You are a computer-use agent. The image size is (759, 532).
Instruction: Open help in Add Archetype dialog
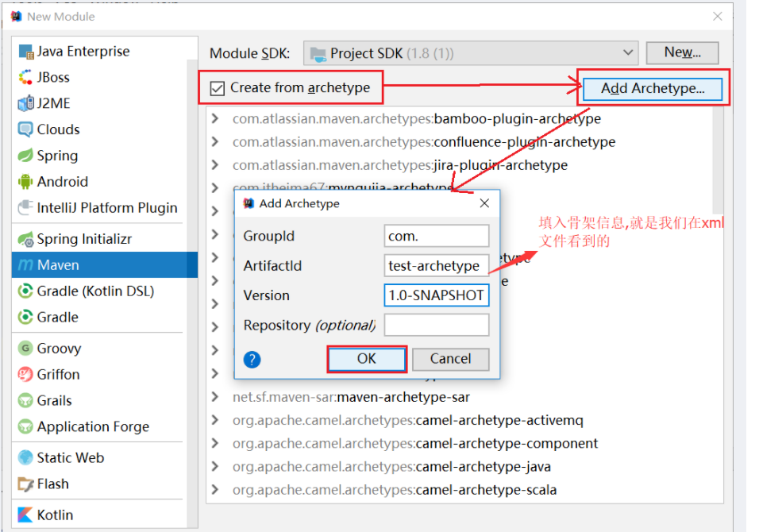tap(252, 360)
